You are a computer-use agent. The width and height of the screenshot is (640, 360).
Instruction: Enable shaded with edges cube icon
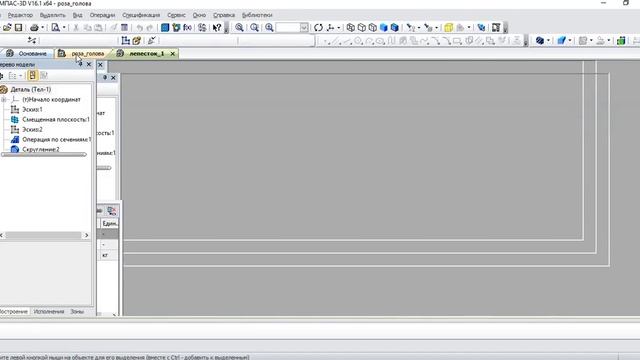(395, 28)
